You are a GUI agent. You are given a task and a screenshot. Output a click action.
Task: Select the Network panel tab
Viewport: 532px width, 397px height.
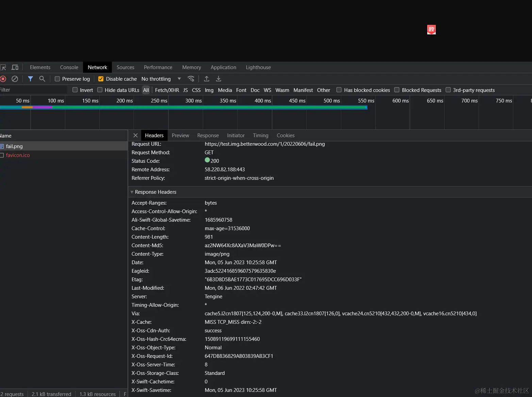tap(97, 67)
